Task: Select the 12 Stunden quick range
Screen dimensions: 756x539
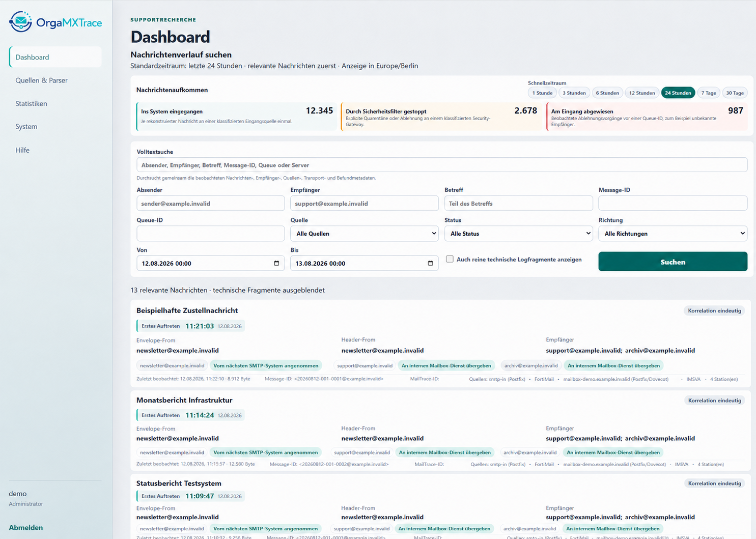Action: pyautogui.click(x=642, y=93)
